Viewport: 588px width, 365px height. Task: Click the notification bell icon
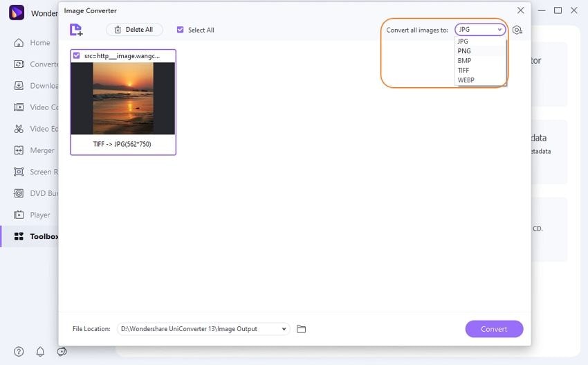point(40,351)
